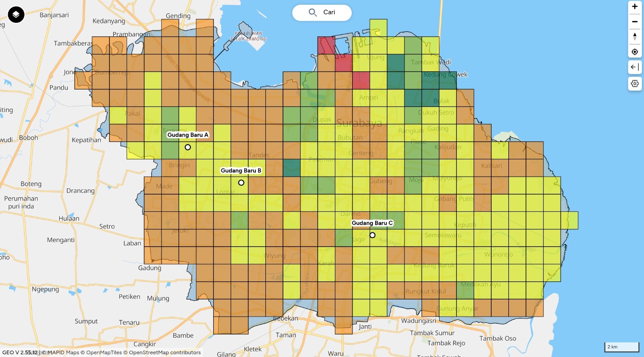The image size is (644, 357).
Task: Zoom out of the map
Action: 635,21
